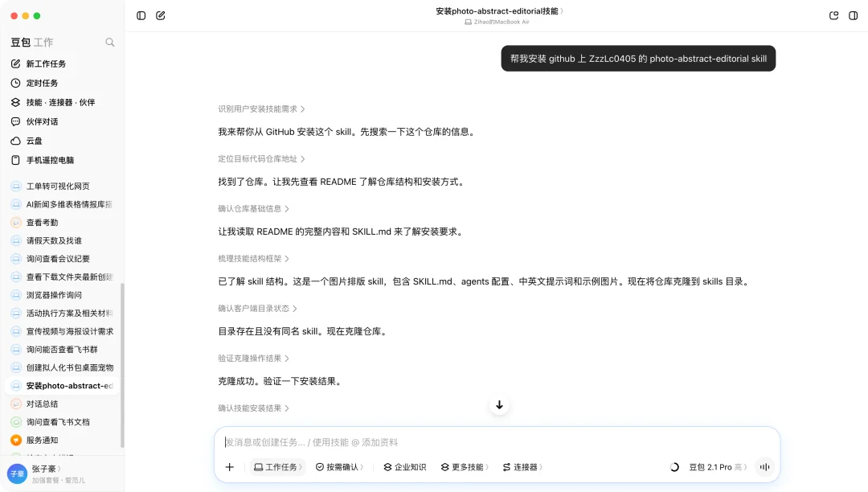Viewport: 868px width, 492px height.
Task: Expand the 确认技能安装结果 step
Action: coord(253,408)
